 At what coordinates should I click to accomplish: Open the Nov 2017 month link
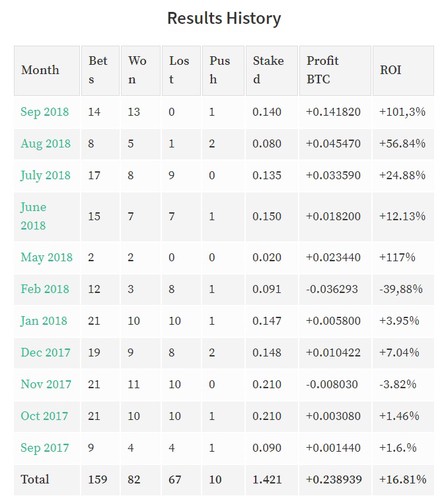[x=46, y=384]
